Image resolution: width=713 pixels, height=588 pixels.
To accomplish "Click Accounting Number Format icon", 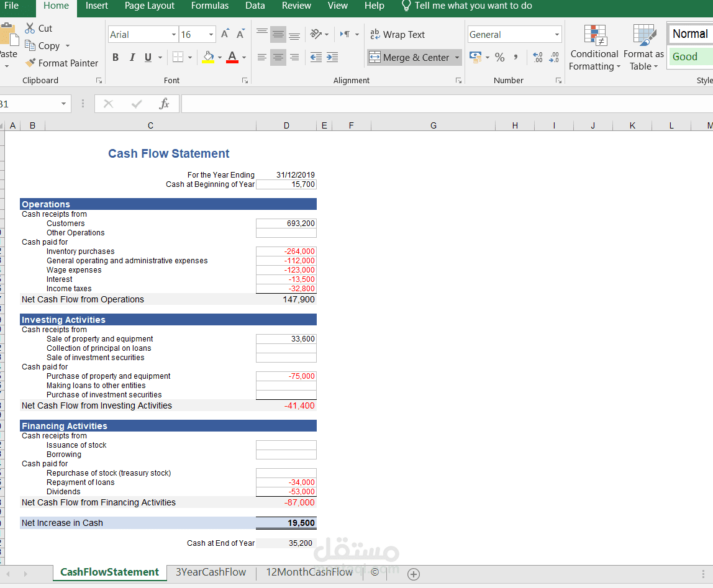I will click(x=476, y=57).
